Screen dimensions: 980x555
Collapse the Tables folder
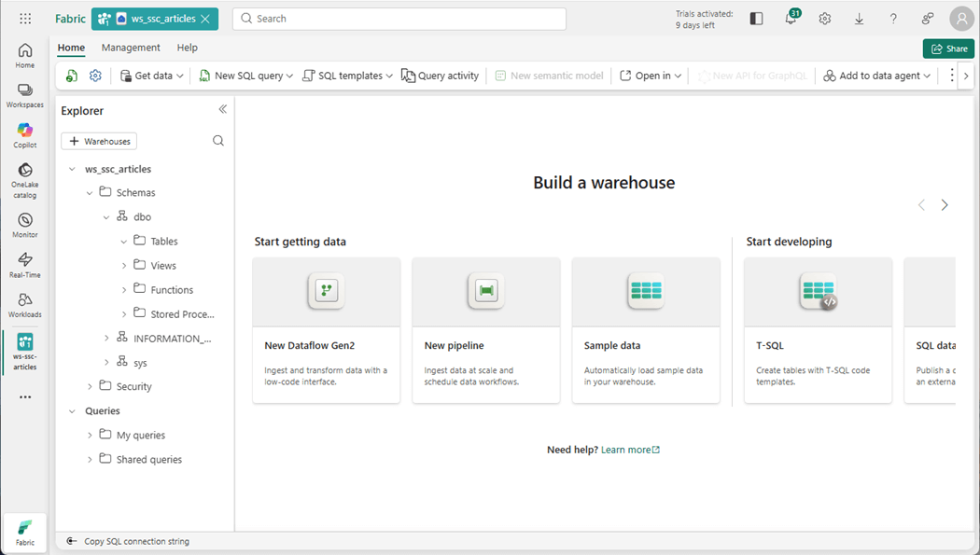(x=124, y=242)
